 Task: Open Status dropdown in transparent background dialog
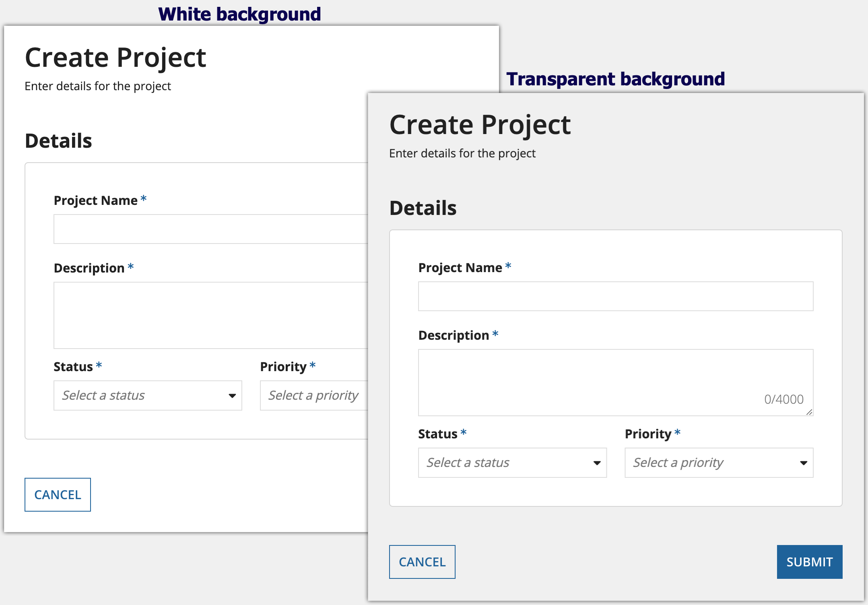coord(512,463)
